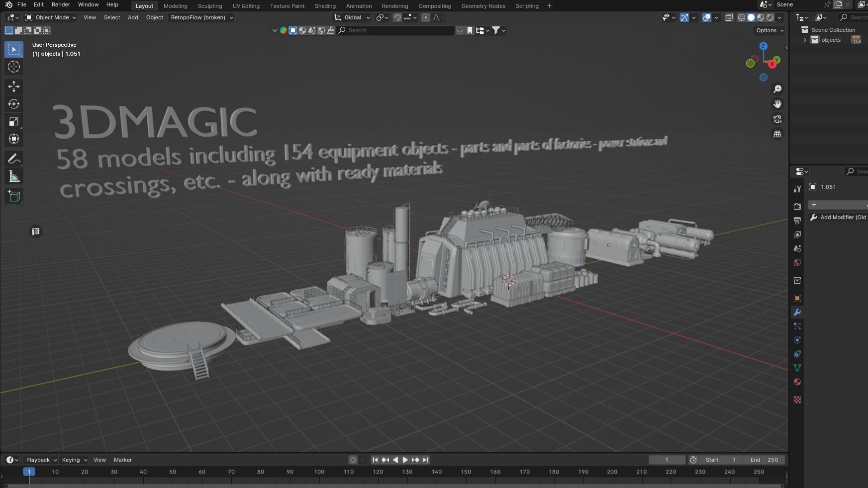Open the Tool properties tab
The image size is (868, 488).
(797, 189)
